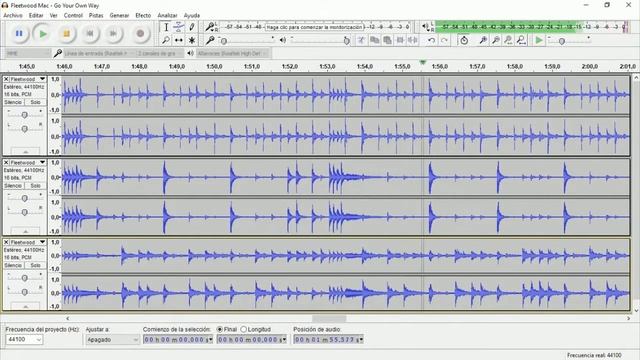Click the Paste icon
The width and height of the screenshot is (640, 360).
[387, 40]
